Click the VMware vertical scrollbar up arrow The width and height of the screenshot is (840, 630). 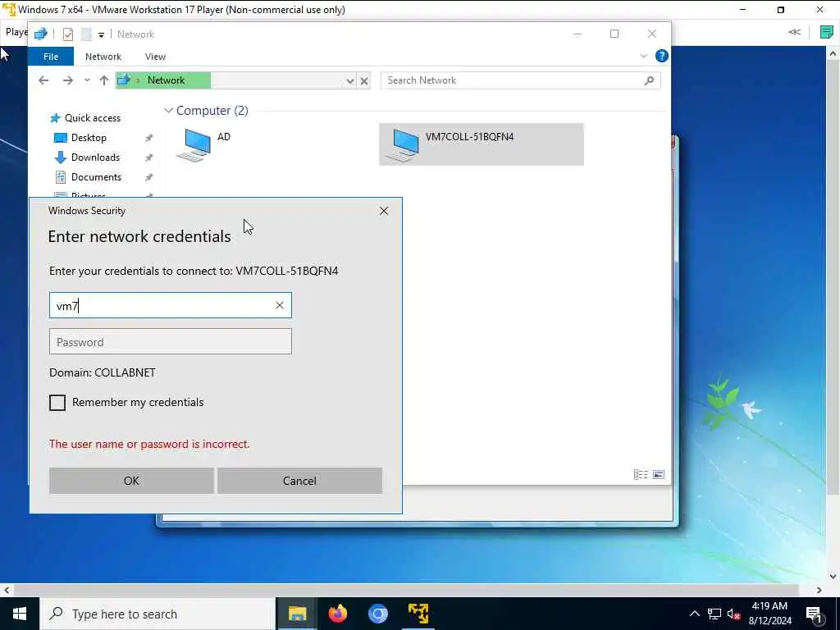pyautogui.click(x=833, y=53)
